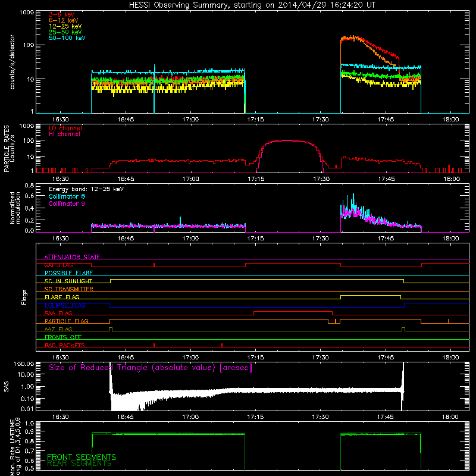Viewport: 476px width, 476px height.
Task: Click the ECLIPSE_FLAG label
Action: (x=65, y=305)
